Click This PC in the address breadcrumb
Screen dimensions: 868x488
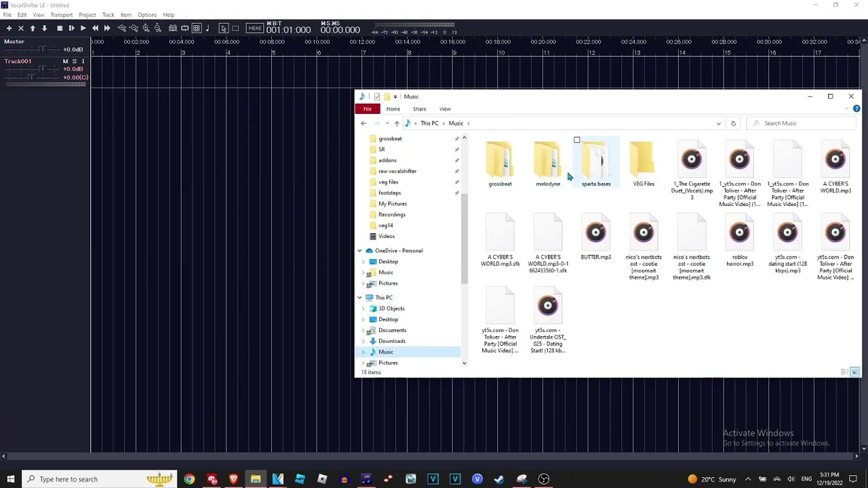pyautogui.click(x=429, y=123)
